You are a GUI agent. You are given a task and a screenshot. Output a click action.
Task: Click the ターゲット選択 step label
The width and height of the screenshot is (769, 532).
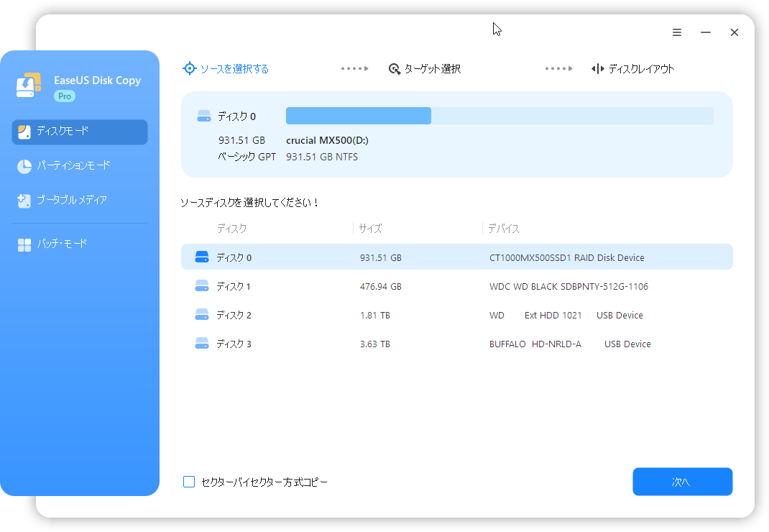pos(432,69)
